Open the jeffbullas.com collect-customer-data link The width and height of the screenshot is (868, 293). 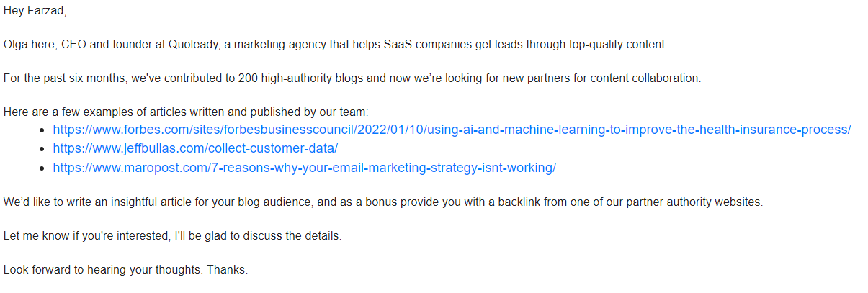195,149
